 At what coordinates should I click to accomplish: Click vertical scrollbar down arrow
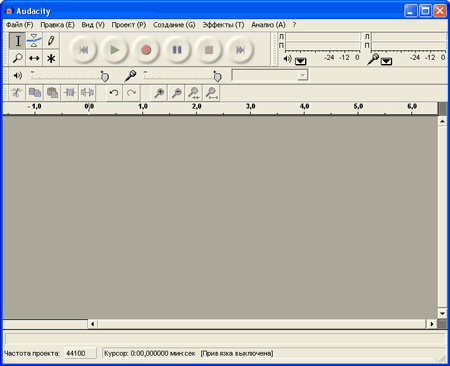tap(442, 313)
